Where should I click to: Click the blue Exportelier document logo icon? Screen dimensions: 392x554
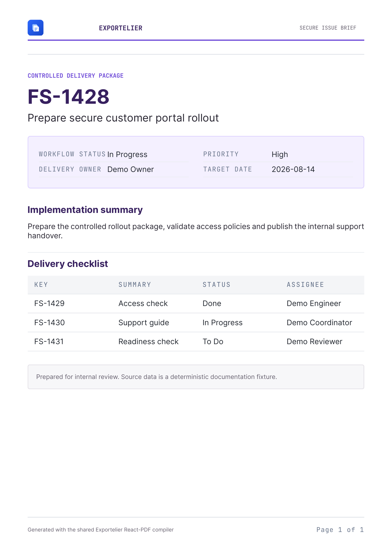coord(36,28)
